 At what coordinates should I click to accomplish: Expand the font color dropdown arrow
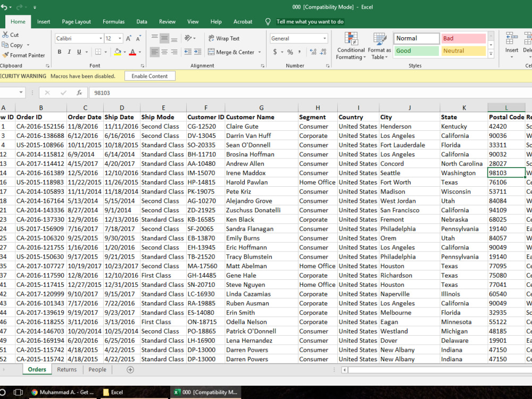140,52
